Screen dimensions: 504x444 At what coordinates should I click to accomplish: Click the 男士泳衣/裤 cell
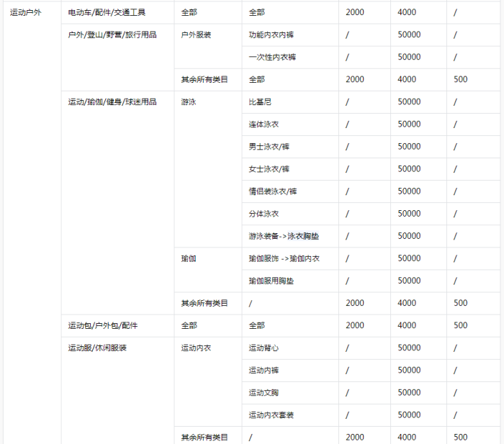269,146
